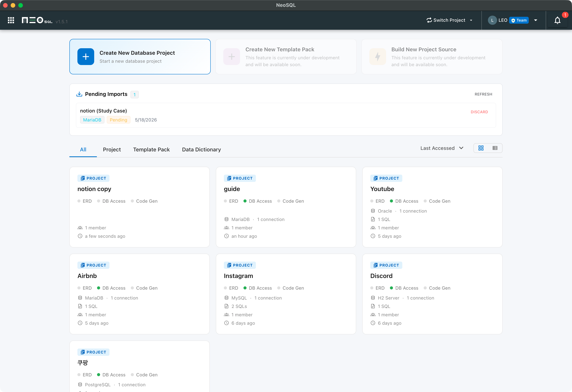This screenshot has height=392, width=572.
Task: Switch to the Template Pack tab
Action: click(151, 149)
